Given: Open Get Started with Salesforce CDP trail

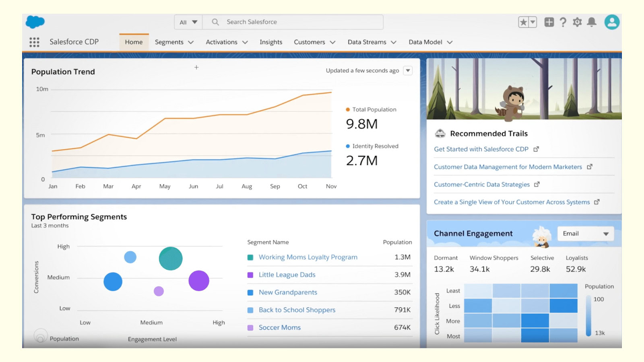Looking at the screenshot, I should click(x=481, y=149).
